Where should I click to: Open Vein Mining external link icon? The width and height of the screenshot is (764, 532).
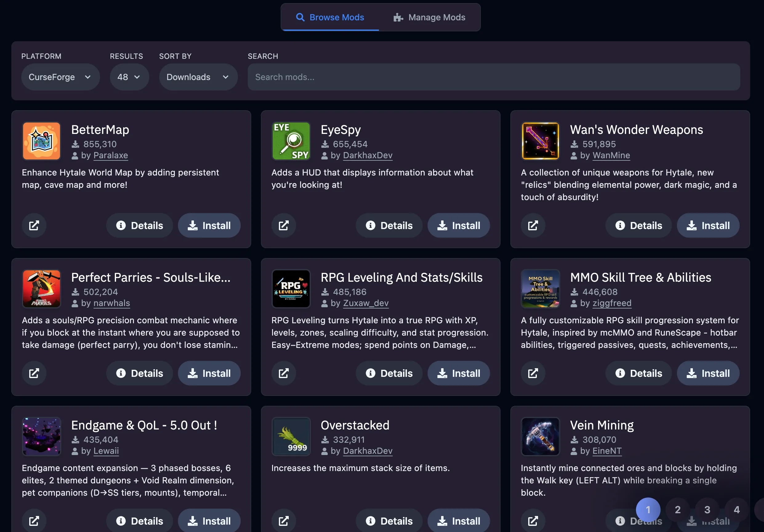pyautogui.click(x=533, y=521)
